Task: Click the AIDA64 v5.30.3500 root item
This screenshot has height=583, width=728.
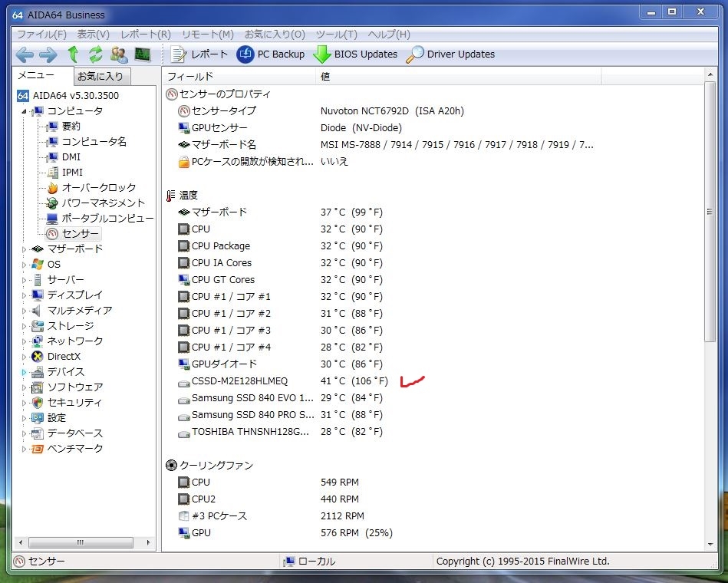Action: [x=76, y=96]
